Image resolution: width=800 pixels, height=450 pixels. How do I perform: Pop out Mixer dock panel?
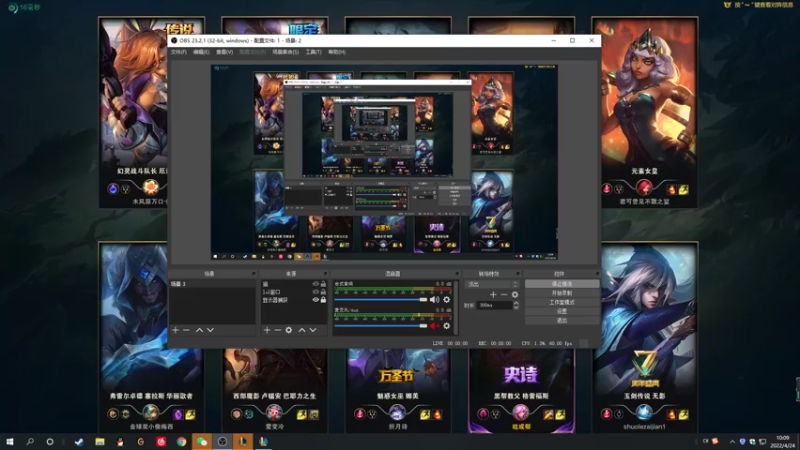tap(457, 274)
